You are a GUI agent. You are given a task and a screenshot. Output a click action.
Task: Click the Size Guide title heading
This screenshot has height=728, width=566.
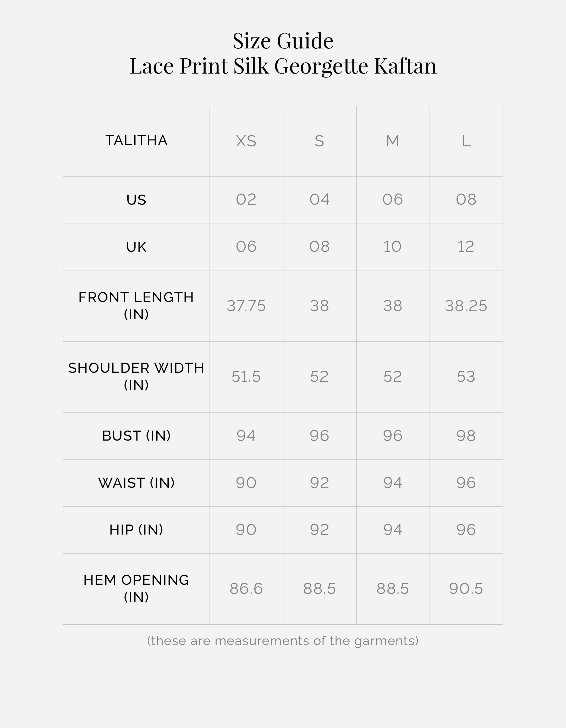pos(283,41)
